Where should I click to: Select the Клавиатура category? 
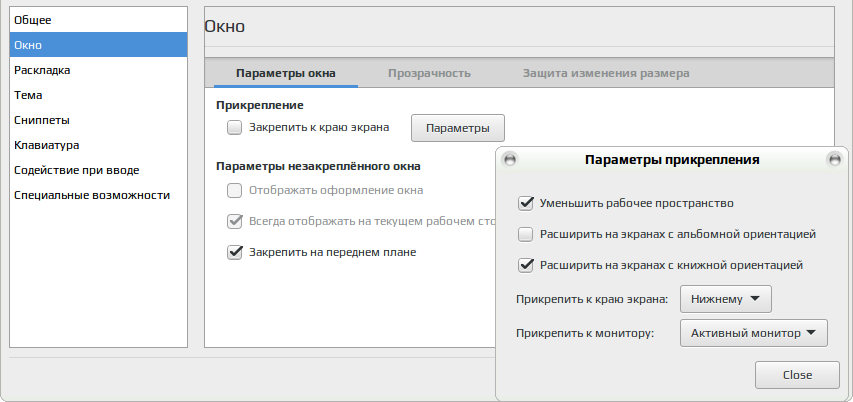tap(98, 145)
